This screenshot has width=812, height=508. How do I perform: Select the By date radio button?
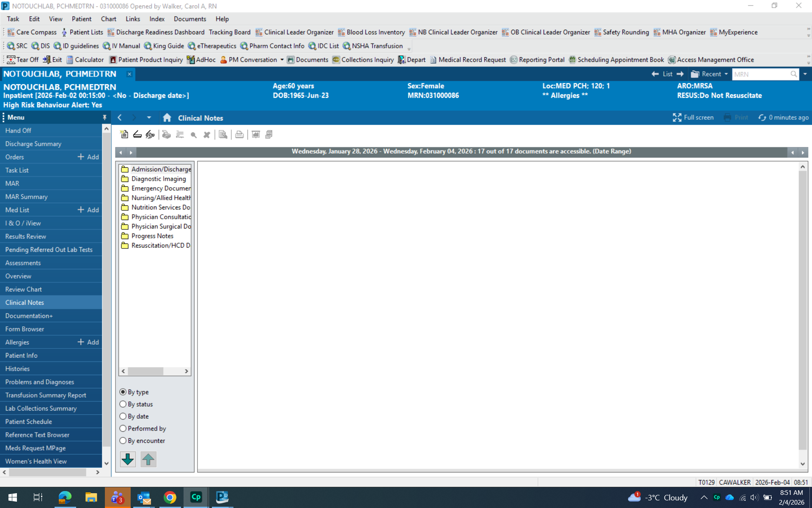pyautogui.click(x=123, y=417)
